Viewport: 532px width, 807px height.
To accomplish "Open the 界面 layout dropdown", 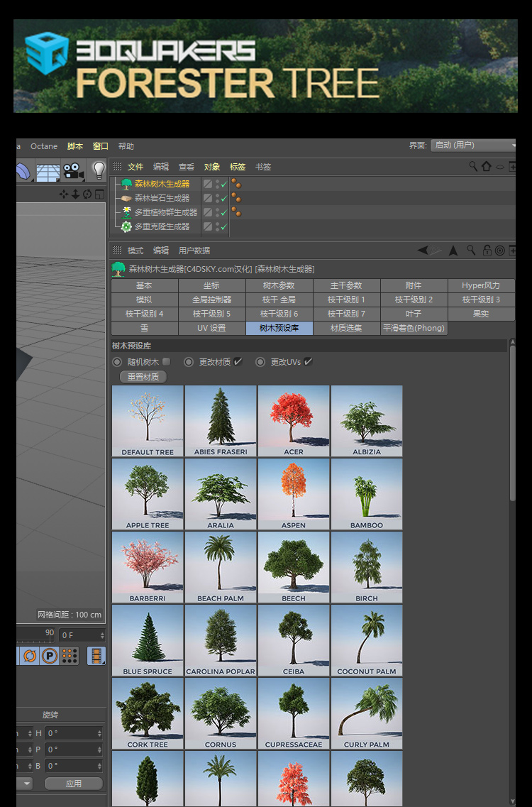I will coord(473,145).
